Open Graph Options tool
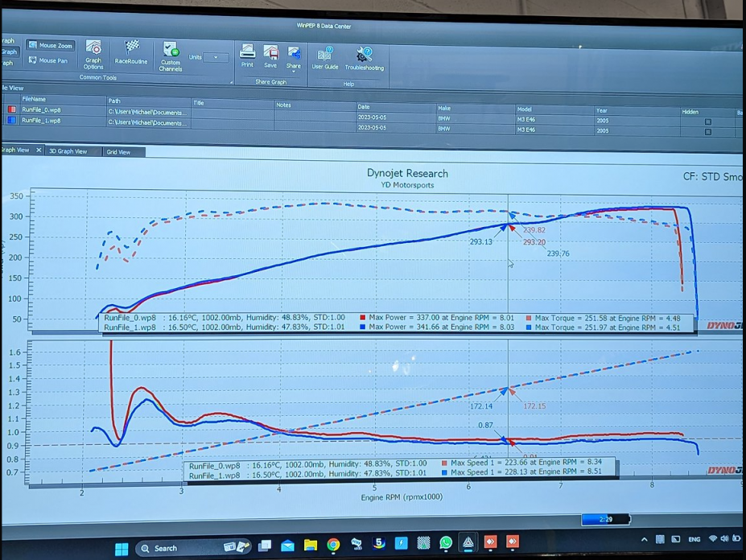 pos(93,53)
